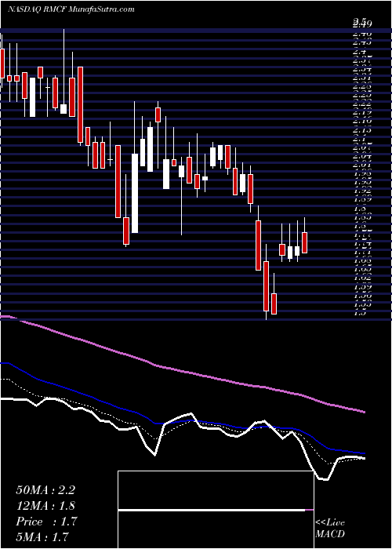Click the 1.5 bottom price axis label
Screen dimensions: 392x549
point(360,313)
